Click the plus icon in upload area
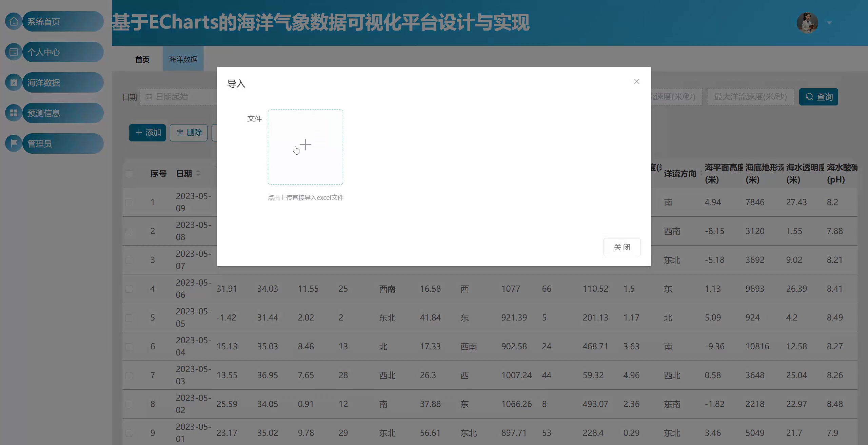The height and width of the screenshot is (445, 868). click(305, 144)
